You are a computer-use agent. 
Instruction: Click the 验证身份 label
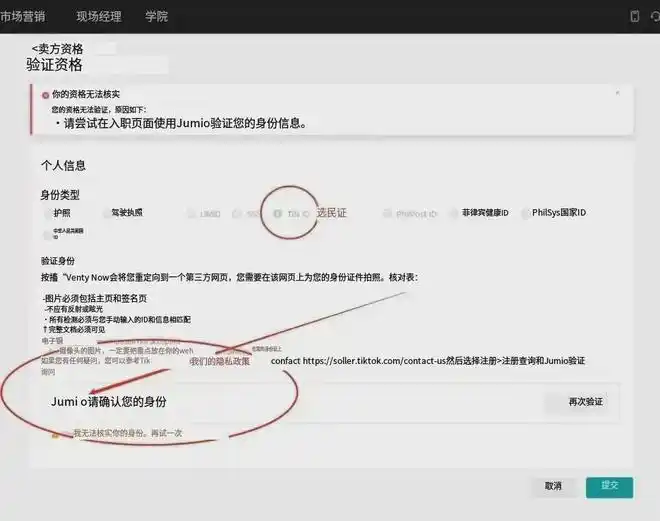[x=58, y=261]
